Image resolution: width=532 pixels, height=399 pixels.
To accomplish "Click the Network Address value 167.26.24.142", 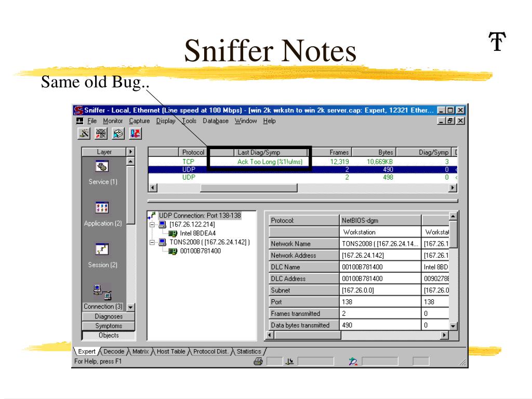I will (x=380, y=256).
